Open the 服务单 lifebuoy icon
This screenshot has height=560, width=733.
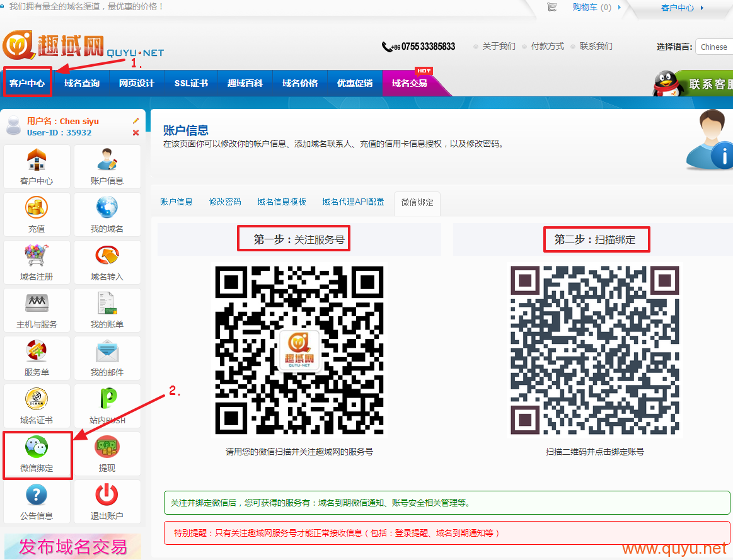[x=37, y=351]
